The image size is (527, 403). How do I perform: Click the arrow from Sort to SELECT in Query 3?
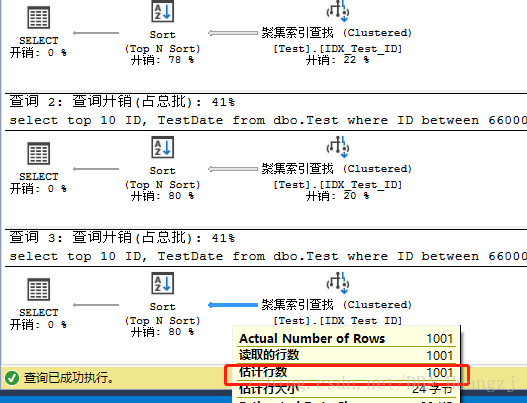coord(96,305)
